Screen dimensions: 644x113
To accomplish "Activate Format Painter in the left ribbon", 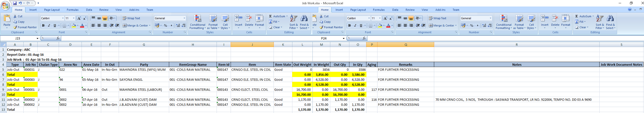I will (25, 27).
